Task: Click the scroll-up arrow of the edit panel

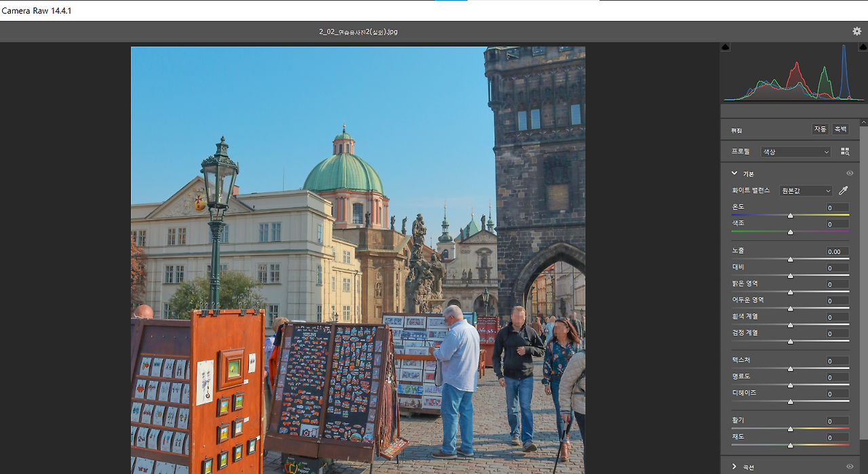Action: (x=864, y=122)
